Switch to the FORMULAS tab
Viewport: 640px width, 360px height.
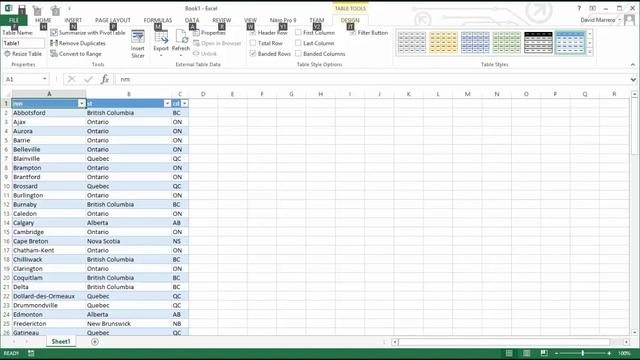click(x=158, y=20)
